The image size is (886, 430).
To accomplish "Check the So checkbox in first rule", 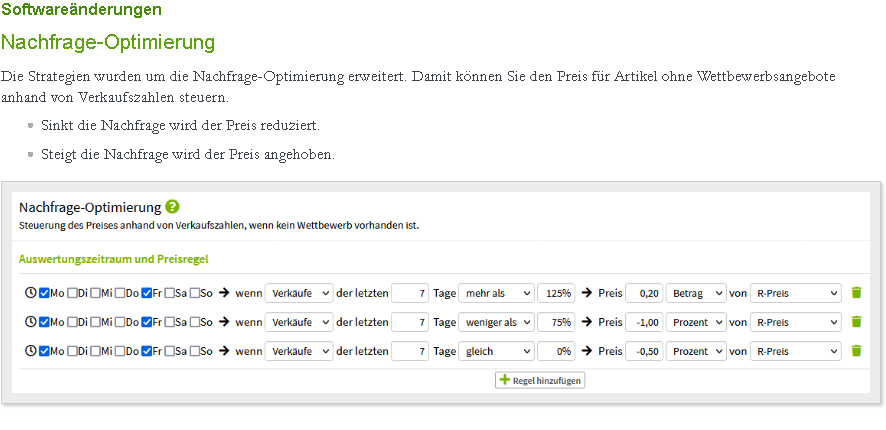I will tap(194, 293).
